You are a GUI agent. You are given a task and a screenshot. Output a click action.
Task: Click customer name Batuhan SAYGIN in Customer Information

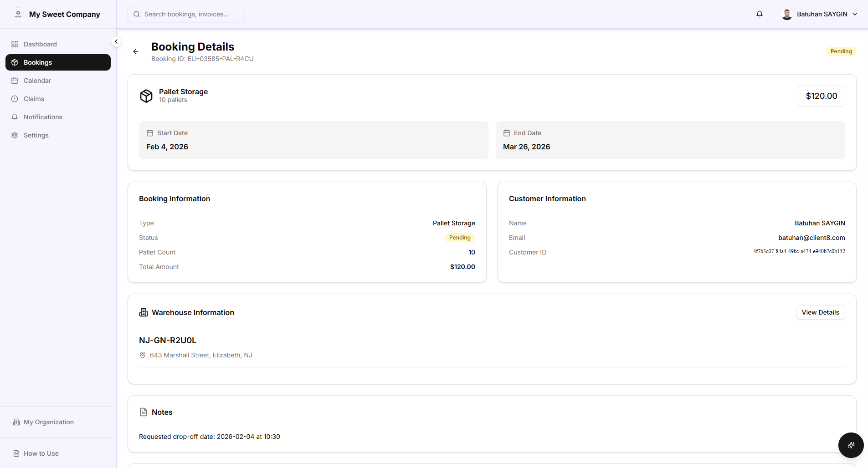(820, 223)
